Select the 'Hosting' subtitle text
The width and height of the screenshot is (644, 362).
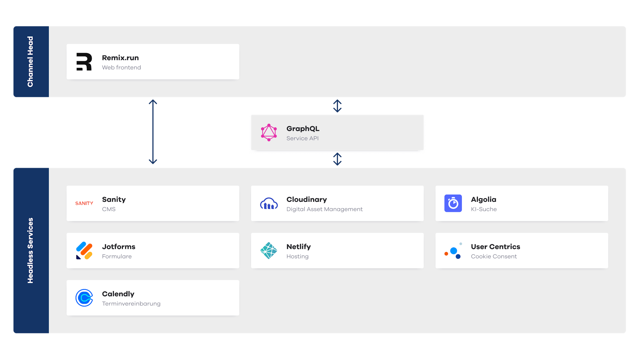coord(298,257)
